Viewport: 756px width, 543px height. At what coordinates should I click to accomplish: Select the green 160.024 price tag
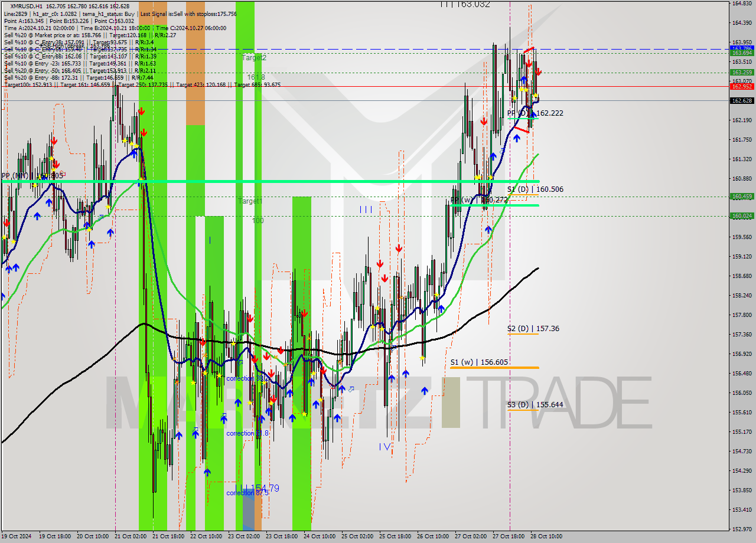[x=742, y=216]
